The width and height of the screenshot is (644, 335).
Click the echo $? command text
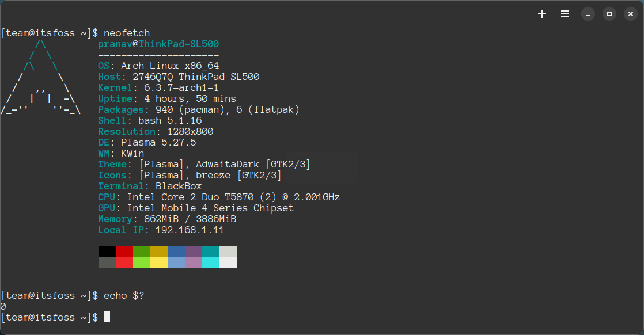(124, 295)
